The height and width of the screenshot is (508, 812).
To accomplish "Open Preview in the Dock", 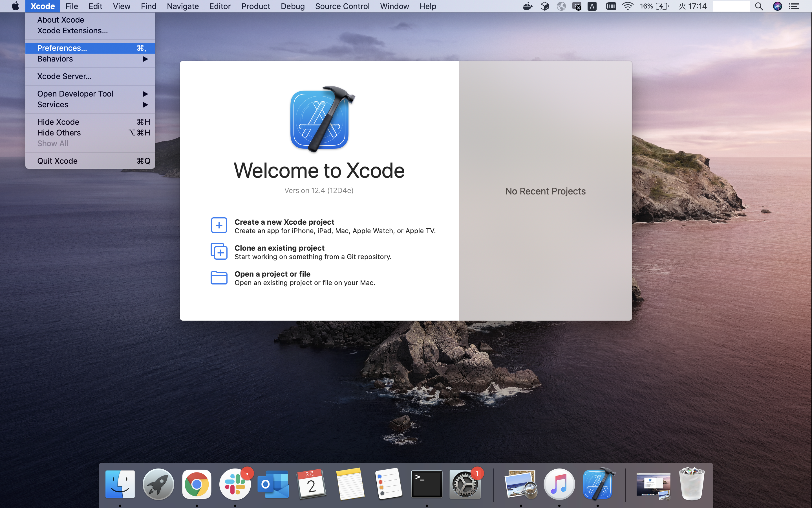I will pos(521,484).
